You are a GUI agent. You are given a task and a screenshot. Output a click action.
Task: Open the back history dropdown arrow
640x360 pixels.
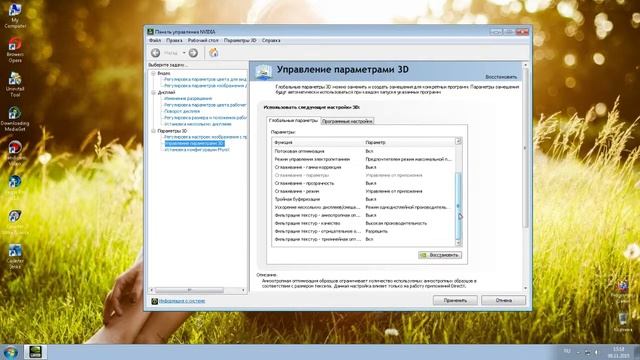tap(184, 53)
